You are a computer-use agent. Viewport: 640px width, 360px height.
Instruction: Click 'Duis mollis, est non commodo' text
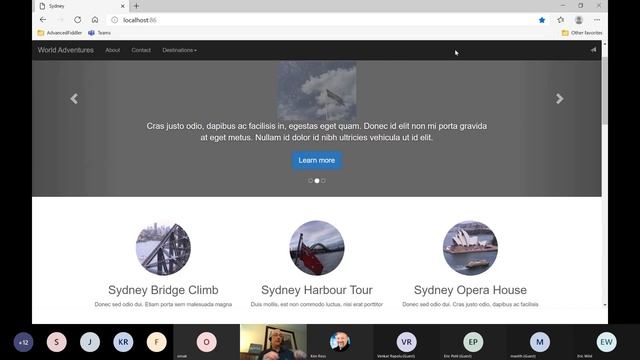coord(317,304)
